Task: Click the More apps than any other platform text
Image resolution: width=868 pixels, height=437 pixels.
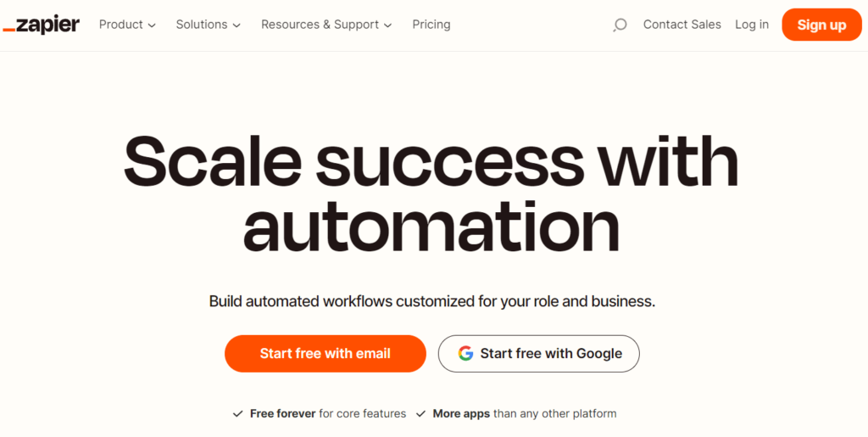Action: coord(524,414)
